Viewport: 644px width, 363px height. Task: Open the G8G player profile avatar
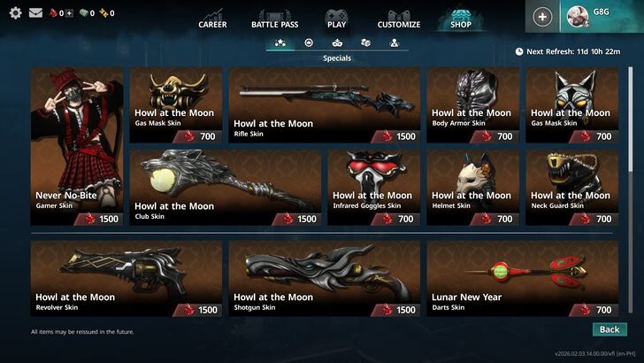(x=577, y=17)
